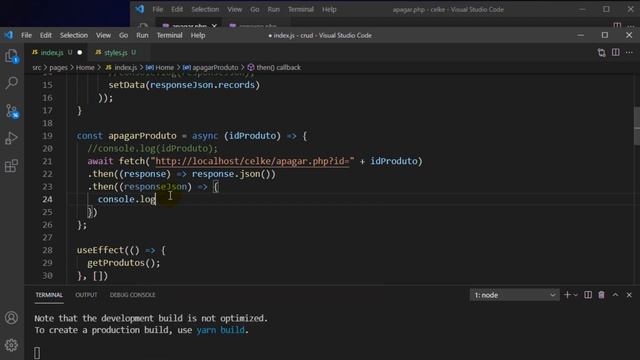
Task: Click on getProdutos() in line 29
Action: [x=121, y=263]
